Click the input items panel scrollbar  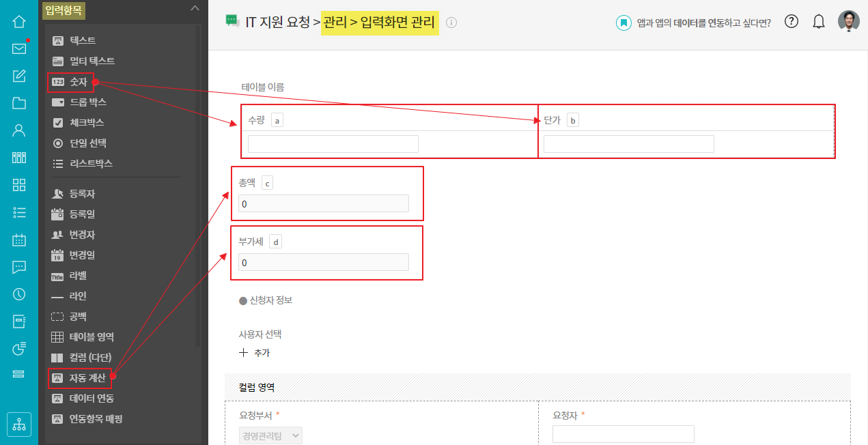point(198,184)
